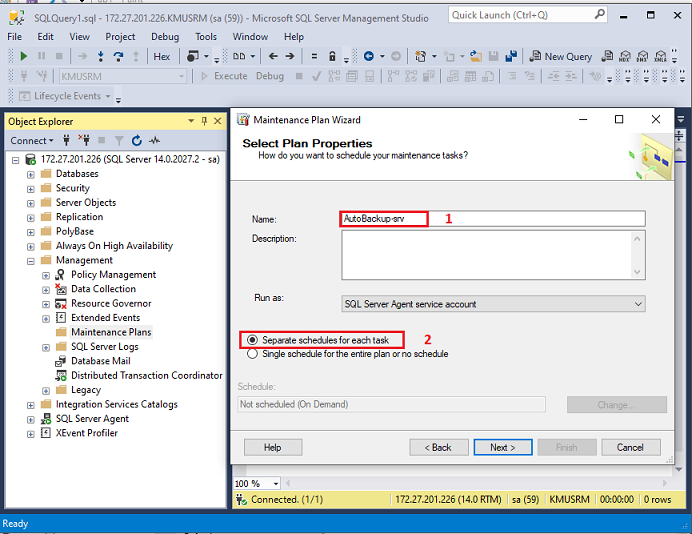The width and height of the screenshot is (692, 534).
Task: Expand the Databases tree node
Action: coord(31,174)
